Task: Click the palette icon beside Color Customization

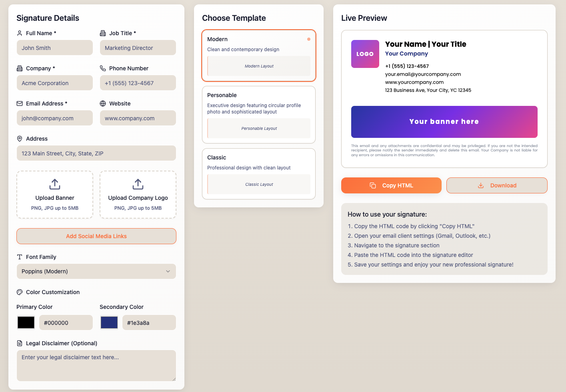Action: (x=20, y=292)
